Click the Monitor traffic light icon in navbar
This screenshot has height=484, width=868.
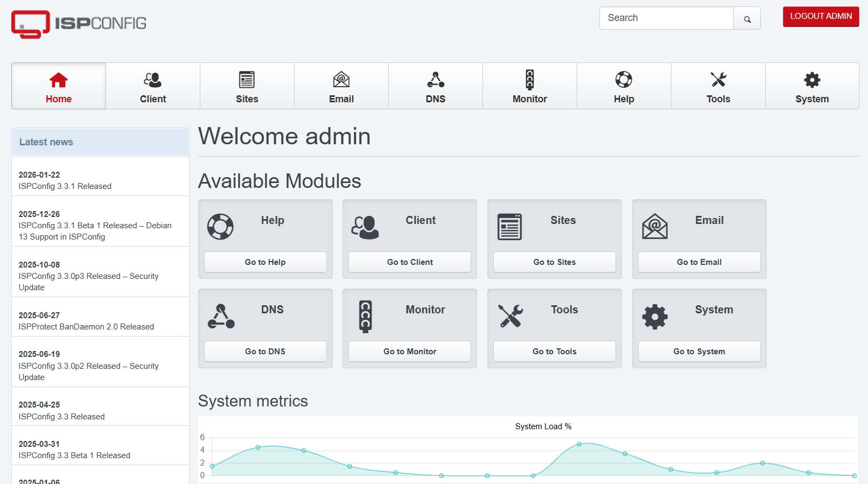[x=530, y=80]
